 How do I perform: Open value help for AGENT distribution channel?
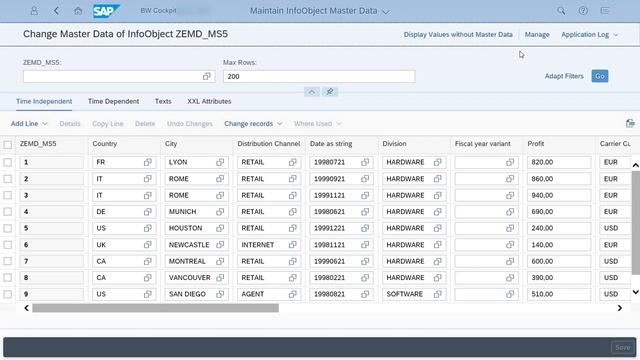click(x=293, y=294)
